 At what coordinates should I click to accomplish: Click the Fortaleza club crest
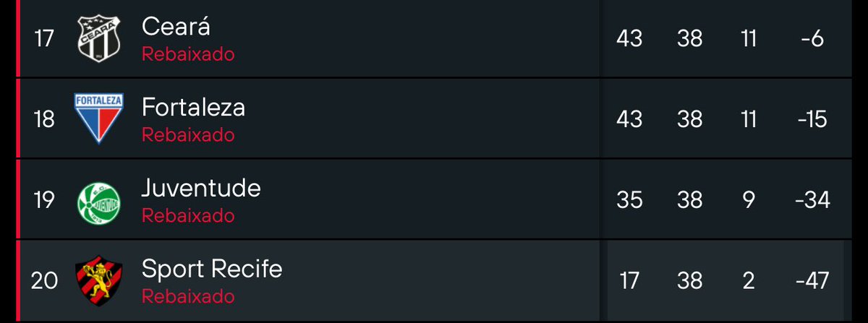click(98, 118)
